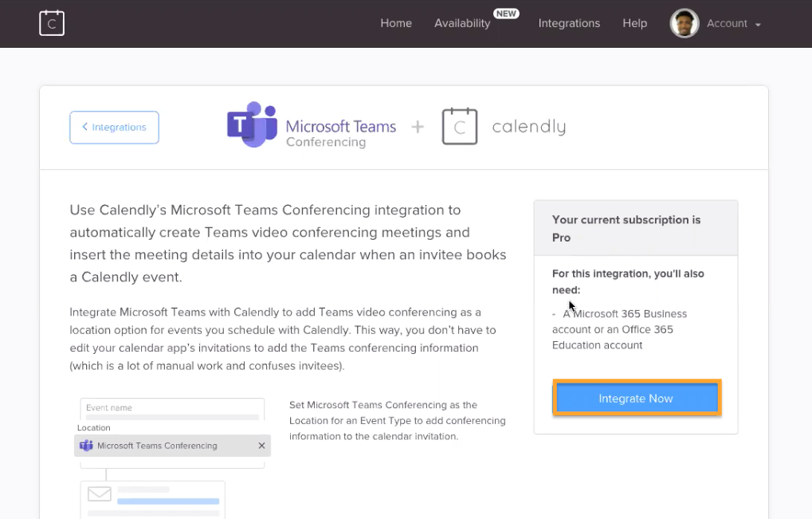Click the Event name field in the preview

(172, 408)
